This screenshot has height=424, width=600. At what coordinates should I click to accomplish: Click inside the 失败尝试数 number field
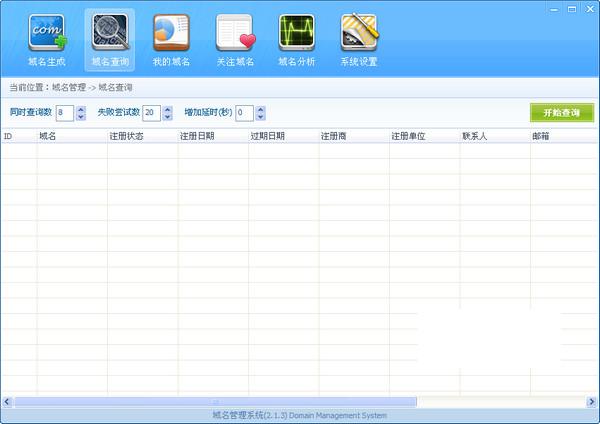151,113
